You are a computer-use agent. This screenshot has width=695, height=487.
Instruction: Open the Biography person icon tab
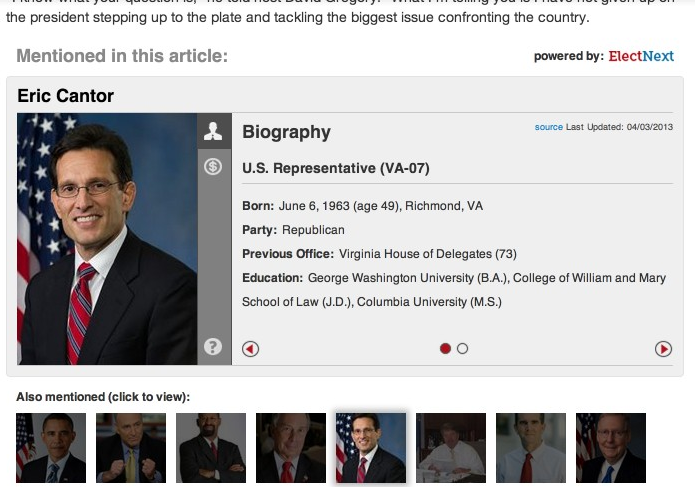click(212, 131)
